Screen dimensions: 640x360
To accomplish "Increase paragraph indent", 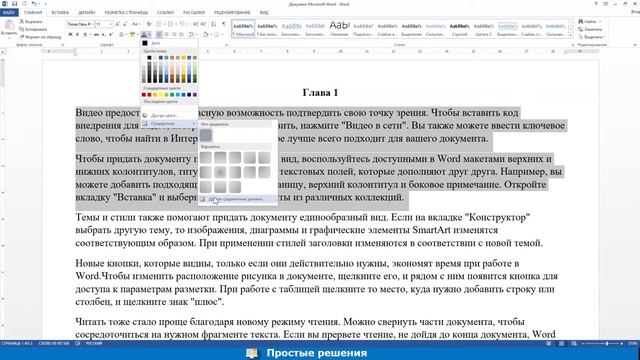I will coord(204,24).
